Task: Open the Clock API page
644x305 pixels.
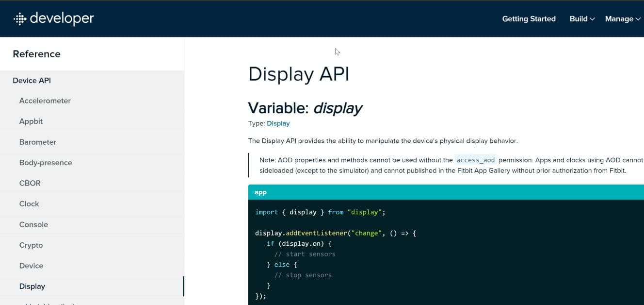Action: tap(29, 204)
